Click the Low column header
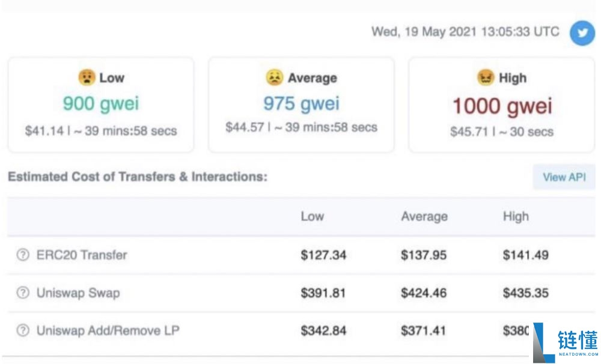Viewport: 601px width, 364px height. click(313, 216)
